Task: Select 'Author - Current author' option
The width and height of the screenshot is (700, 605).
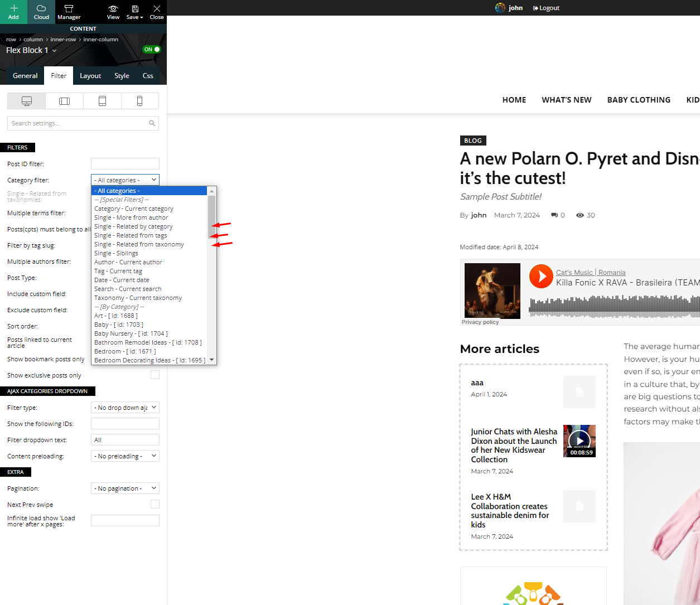Action: (x=149, y=262)
